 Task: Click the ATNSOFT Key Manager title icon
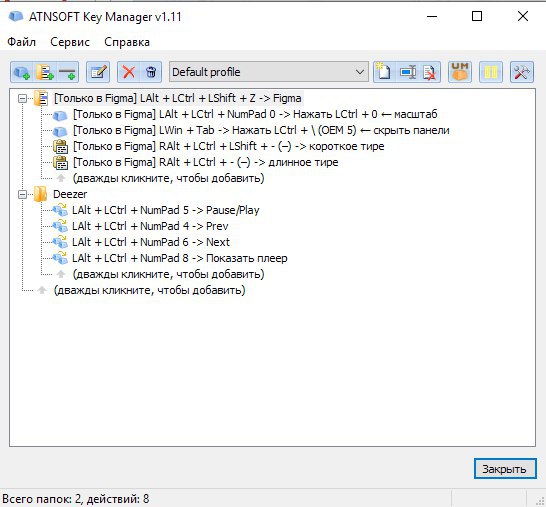[16, 16]
